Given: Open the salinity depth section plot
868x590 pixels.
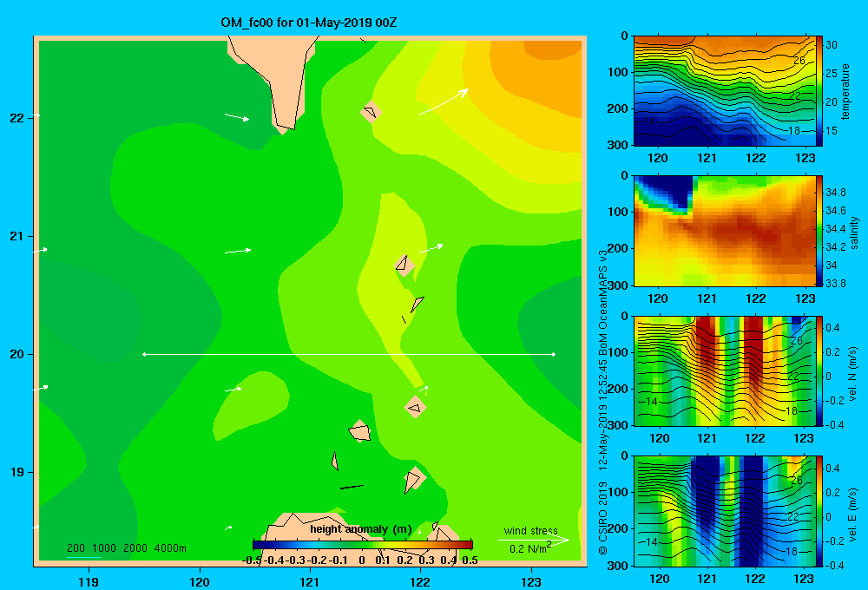Looking at the screenshot, I should pyautogui.click(x=725, y=231).
